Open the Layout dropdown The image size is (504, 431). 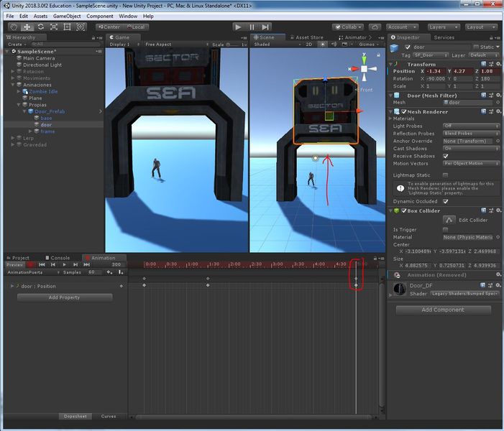[481, 27]
